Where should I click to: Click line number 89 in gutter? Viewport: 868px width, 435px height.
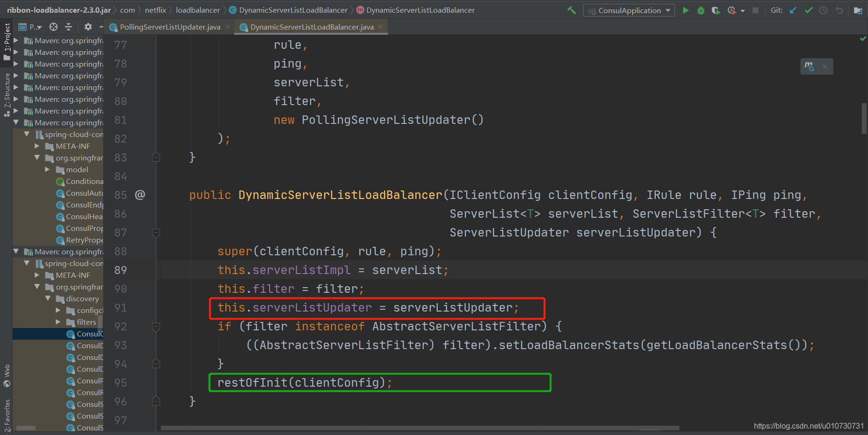tap(121, 270)
